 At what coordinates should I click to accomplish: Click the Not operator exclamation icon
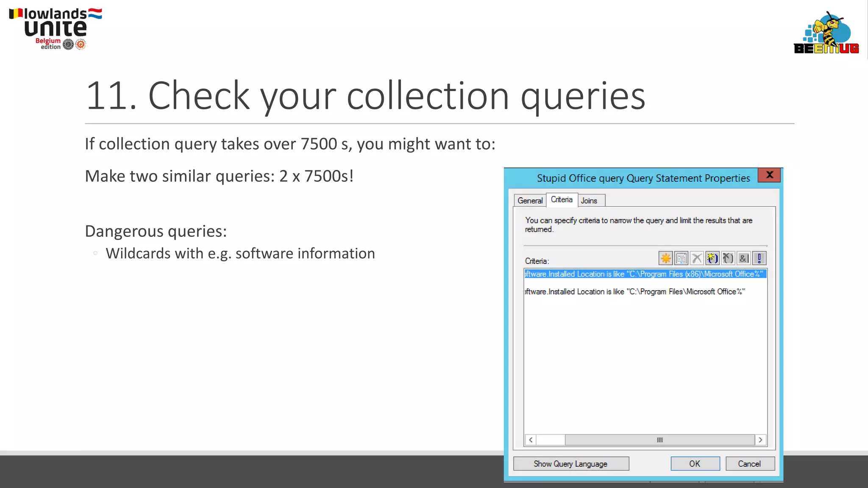[759, 258]
